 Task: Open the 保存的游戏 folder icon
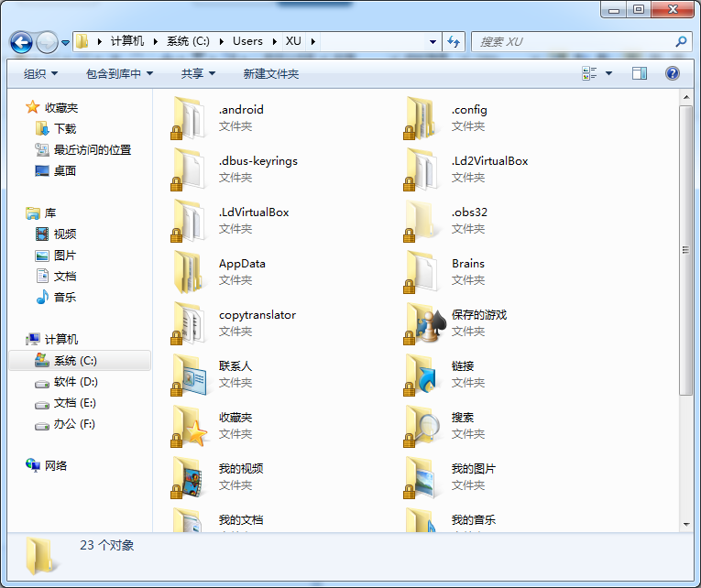pyautogui.click(x=424, y=322)
